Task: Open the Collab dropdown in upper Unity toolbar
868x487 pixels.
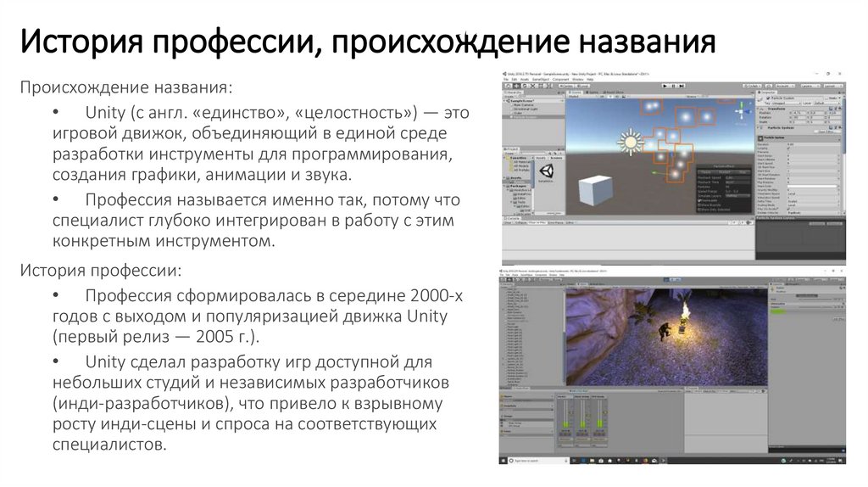Action: (x=753, y=86)
